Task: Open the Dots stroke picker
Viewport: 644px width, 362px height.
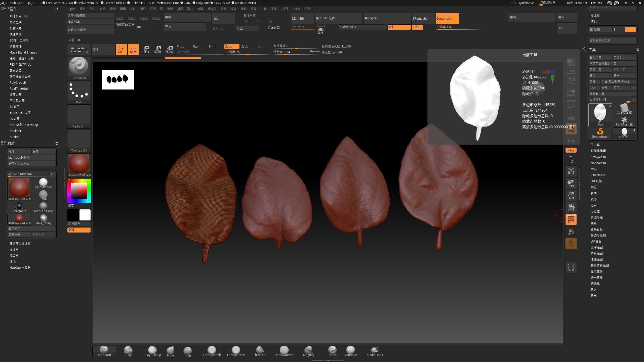Action: coord(79,93)
